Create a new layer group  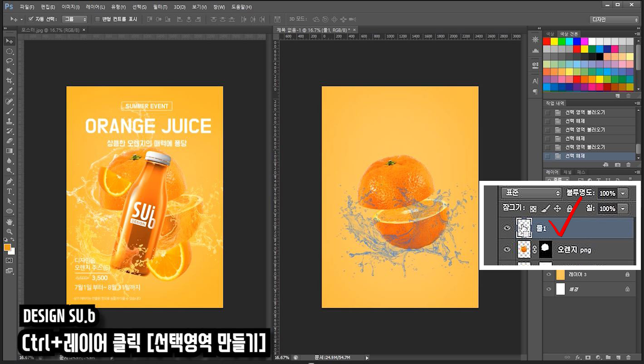coord(608,357)
